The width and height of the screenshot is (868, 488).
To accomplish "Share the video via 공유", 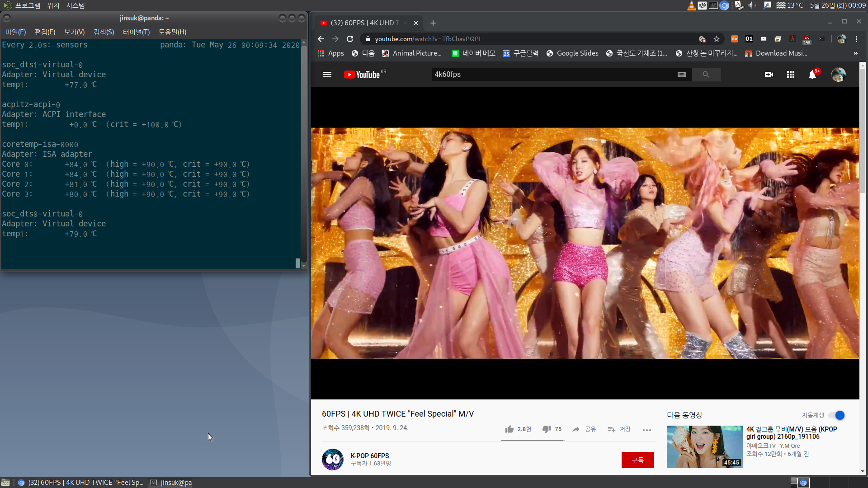I will 584,429.
